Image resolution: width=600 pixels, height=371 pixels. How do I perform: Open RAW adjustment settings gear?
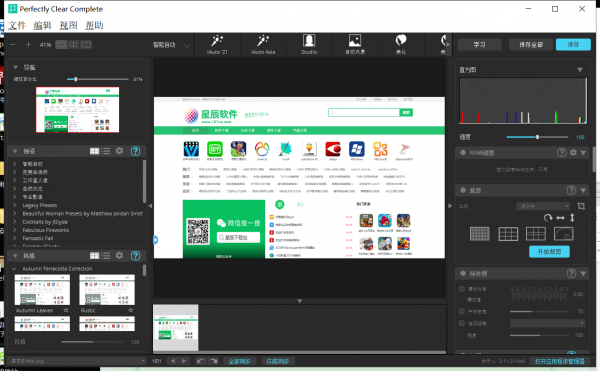tap(573, 152)
